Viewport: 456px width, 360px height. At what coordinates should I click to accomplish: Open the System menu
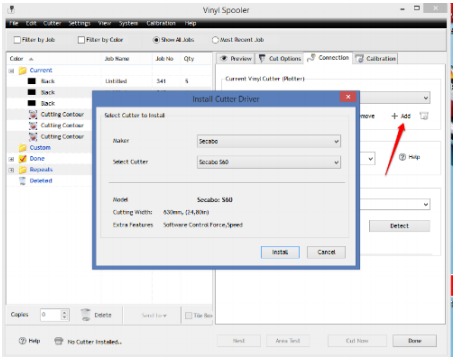coord(128,23)
